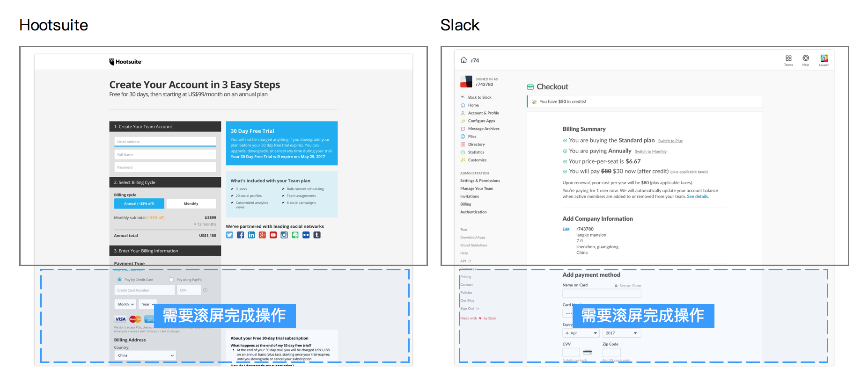Open the Country dropdown showing China

[x=145, y=355]
